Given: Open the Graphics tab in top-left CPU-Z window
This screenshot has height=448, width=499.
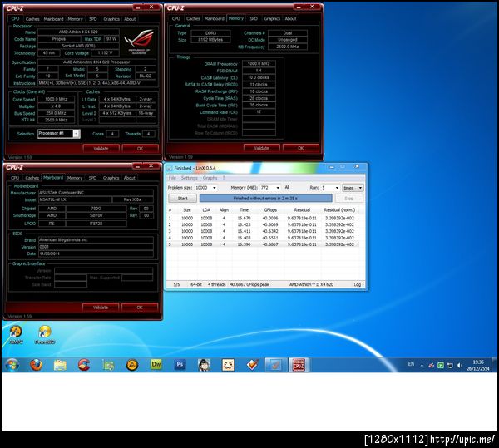Looking at the screenshot, I should coord(111,19).
